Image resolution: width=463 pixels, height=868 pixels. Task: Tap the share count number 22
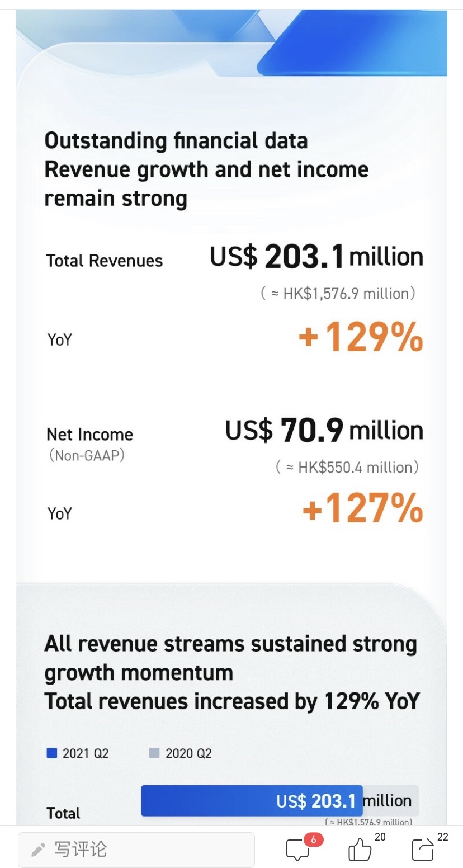click(443, 837)
